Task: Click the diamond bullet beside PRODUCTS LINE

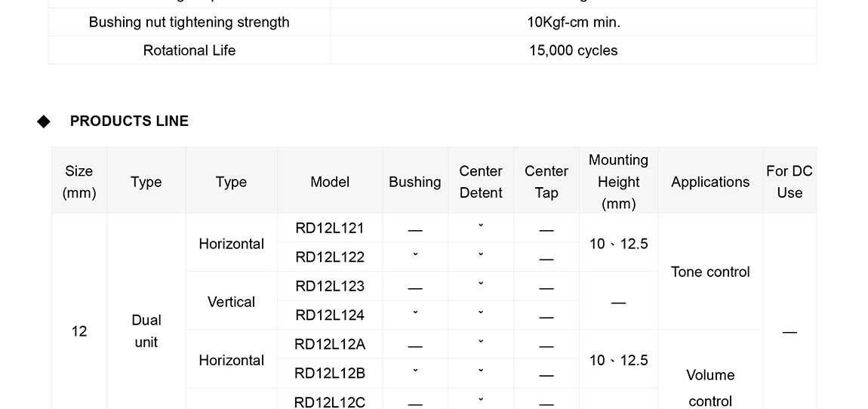Action: pos(44,121)
